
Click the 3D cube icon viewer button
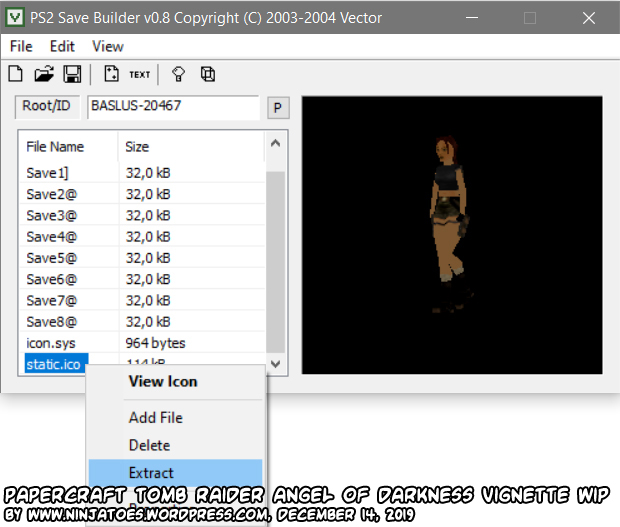[208, 74]
